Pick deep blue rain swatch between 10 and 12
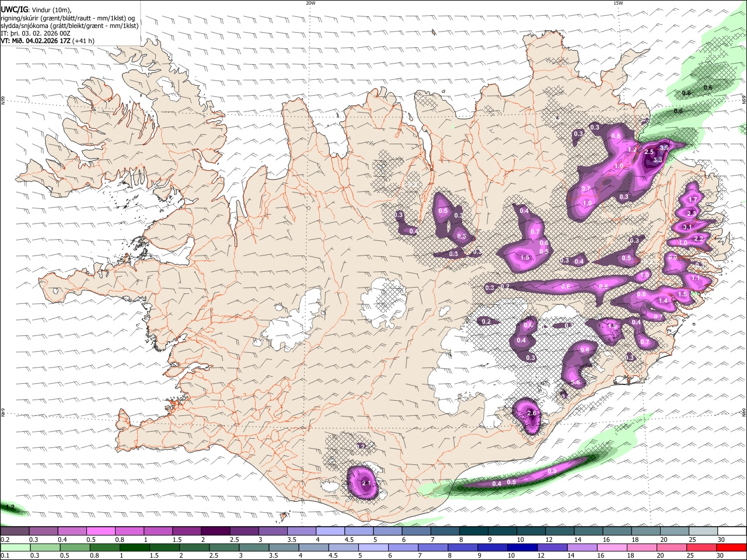Image resolution: width=747 pixels, height=560 pixels. point(522,547)
